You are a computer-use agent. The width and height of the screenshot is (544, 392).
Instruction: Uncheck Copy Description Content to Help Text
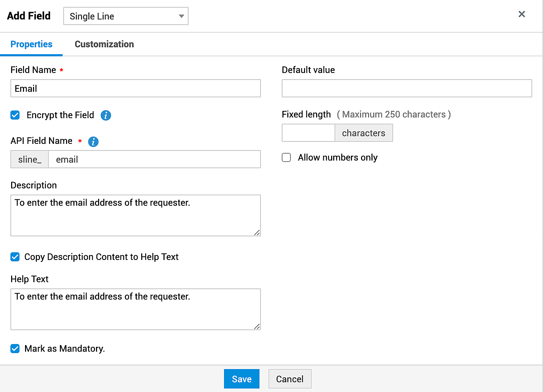tap(15, 257)
